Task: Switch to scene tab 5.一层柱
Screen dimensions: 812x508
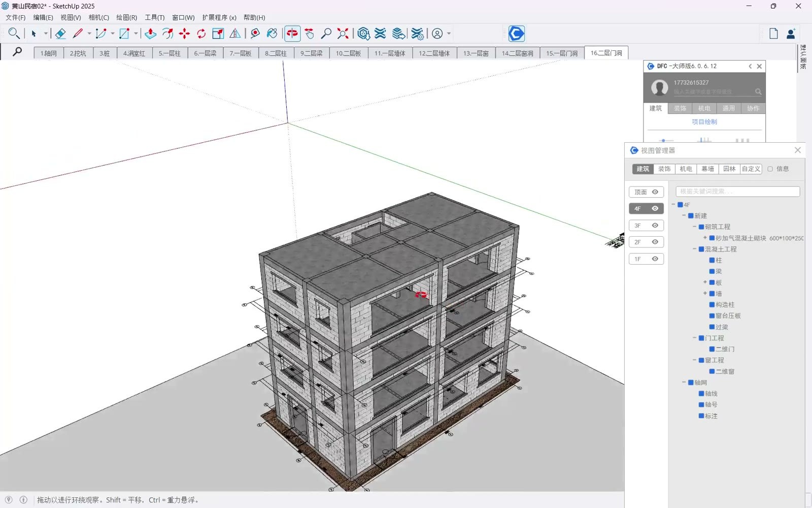Action: pos(170,53)
